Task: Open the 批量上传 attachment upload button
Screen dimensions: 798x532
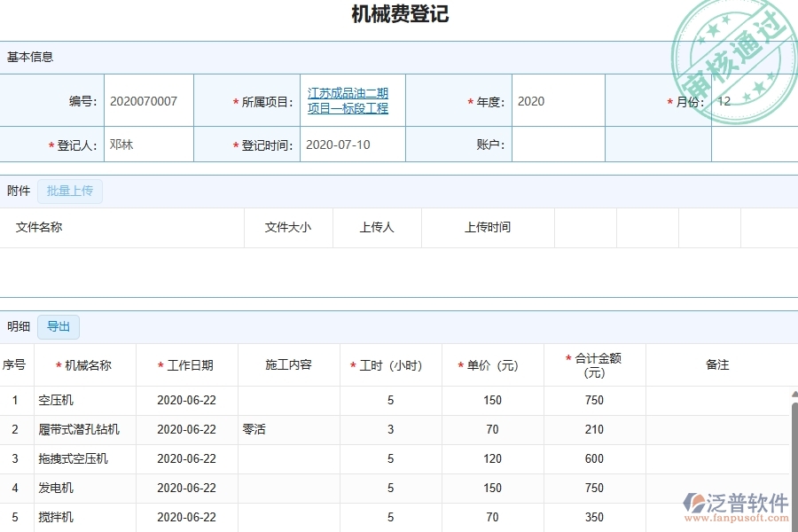Action: 70,191
